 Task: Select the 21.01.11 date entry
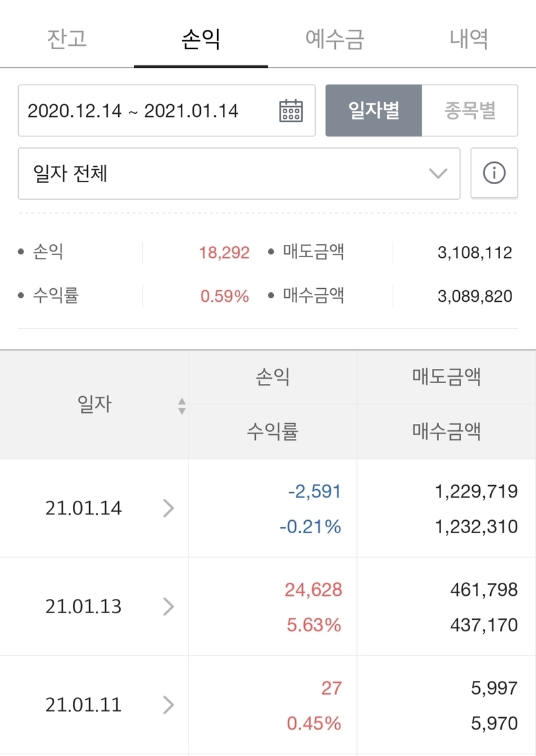tap(83, 704)
